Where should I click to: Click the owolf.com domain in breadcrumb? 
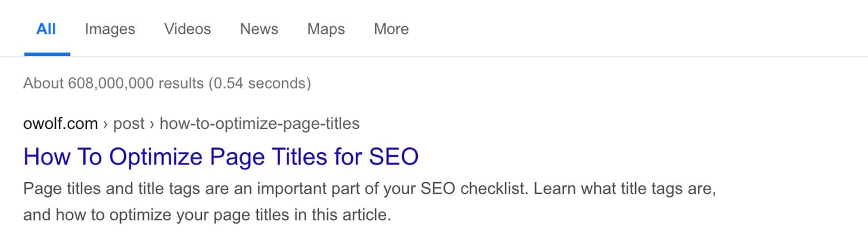(x=61, y=123)
